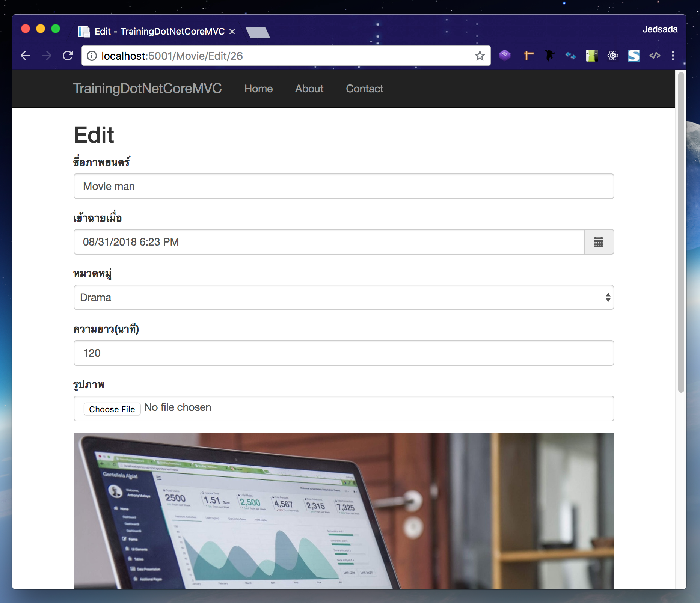The width and height of the screenshot is (700, 603).
Task: Open the React Developer Tools extension
Action: pos(612,56)
